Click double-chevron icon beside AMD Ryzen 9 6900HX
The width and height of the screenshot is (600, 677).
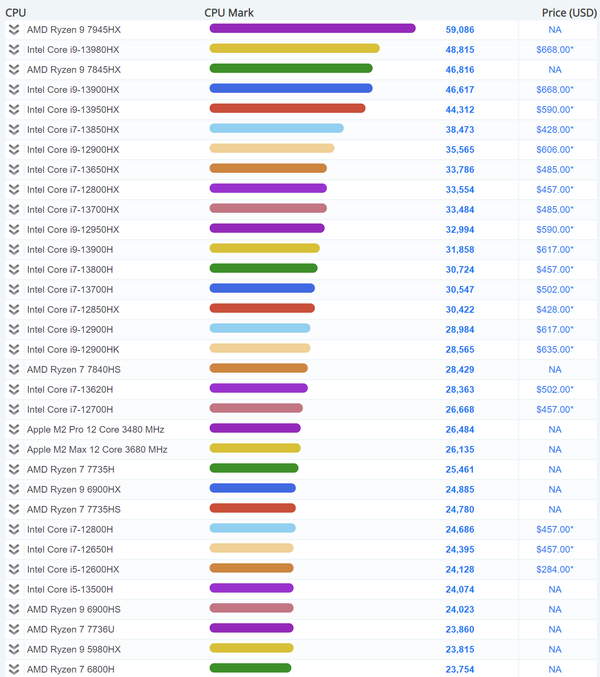[x=14, y=490]
